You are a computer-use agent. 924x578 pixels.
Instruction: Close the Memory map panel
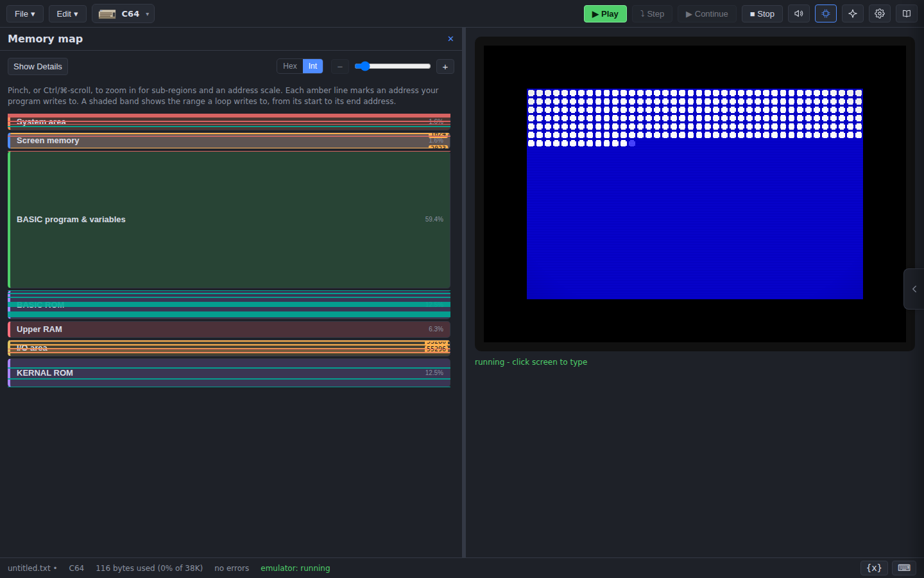click(450, 39)
